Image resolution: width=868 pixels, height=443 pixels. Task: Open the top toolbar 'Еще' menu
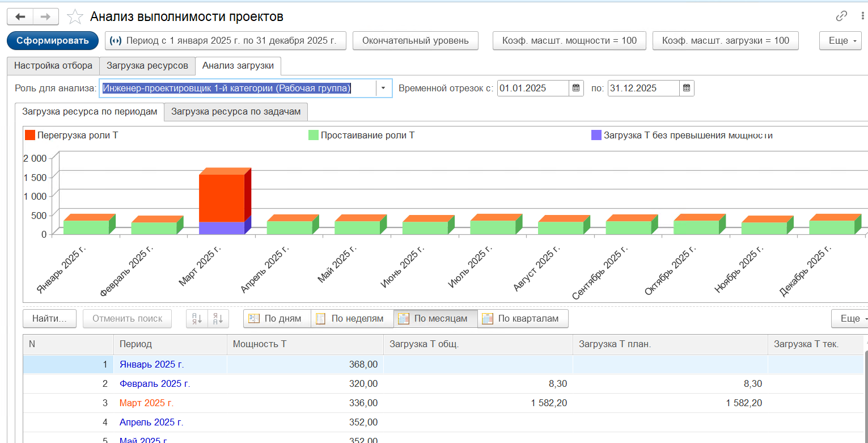point(841,41)
